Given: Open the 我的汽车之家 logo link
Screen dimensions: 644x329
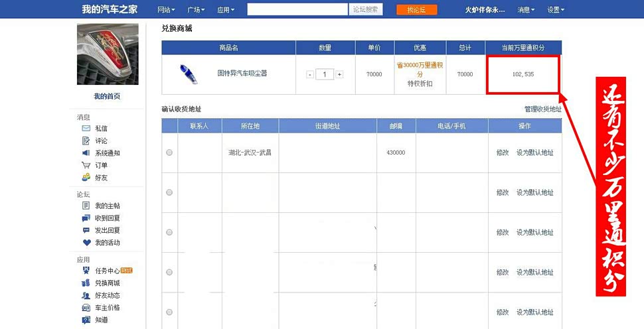Looking at the screenshot, I should pyautogui.click(x=110, y=9).
